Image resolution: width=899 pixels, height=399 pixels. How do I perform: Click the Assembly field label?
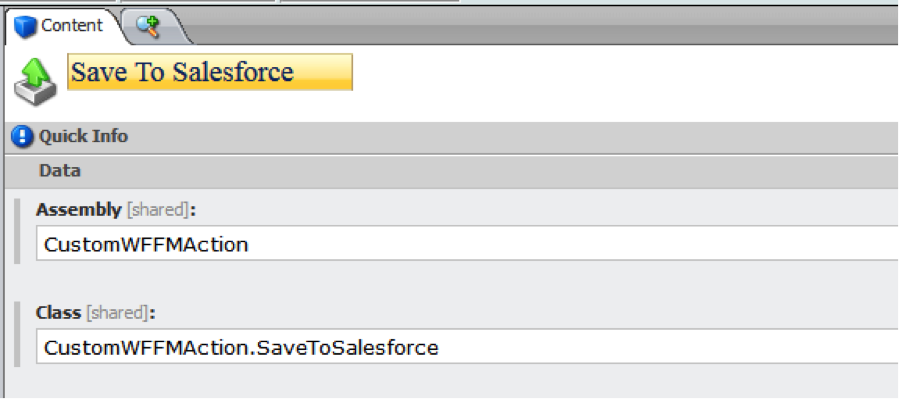coord(79,210)
